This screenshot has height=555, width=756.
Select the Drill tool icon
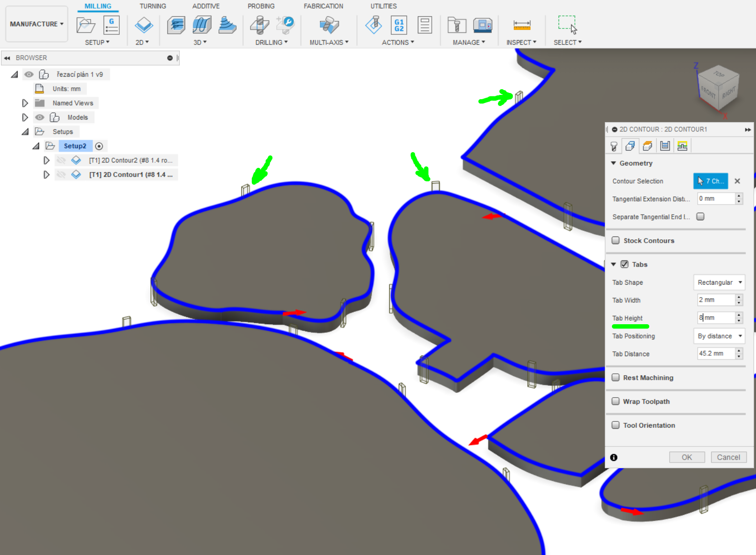[x=259, y=25]
